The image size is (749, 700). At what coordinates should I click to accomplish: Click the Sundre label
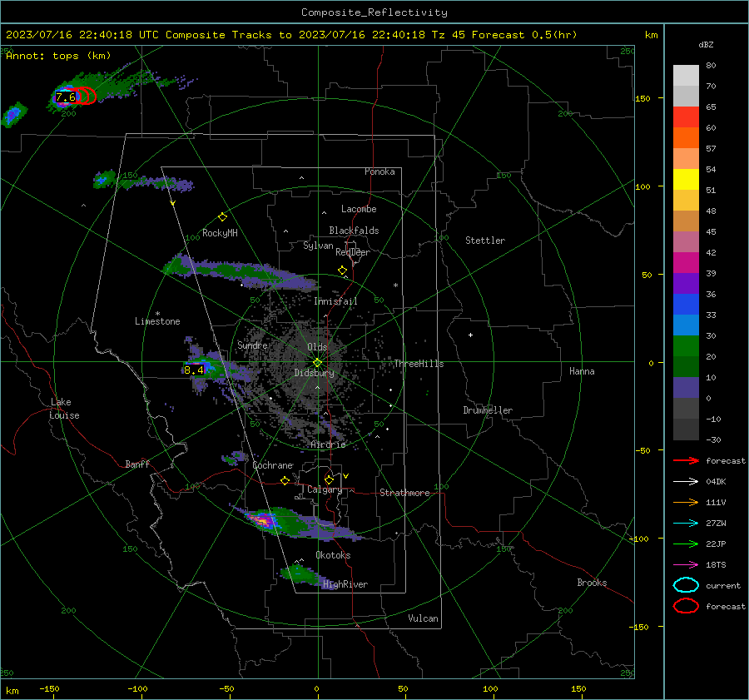point(252,345)
